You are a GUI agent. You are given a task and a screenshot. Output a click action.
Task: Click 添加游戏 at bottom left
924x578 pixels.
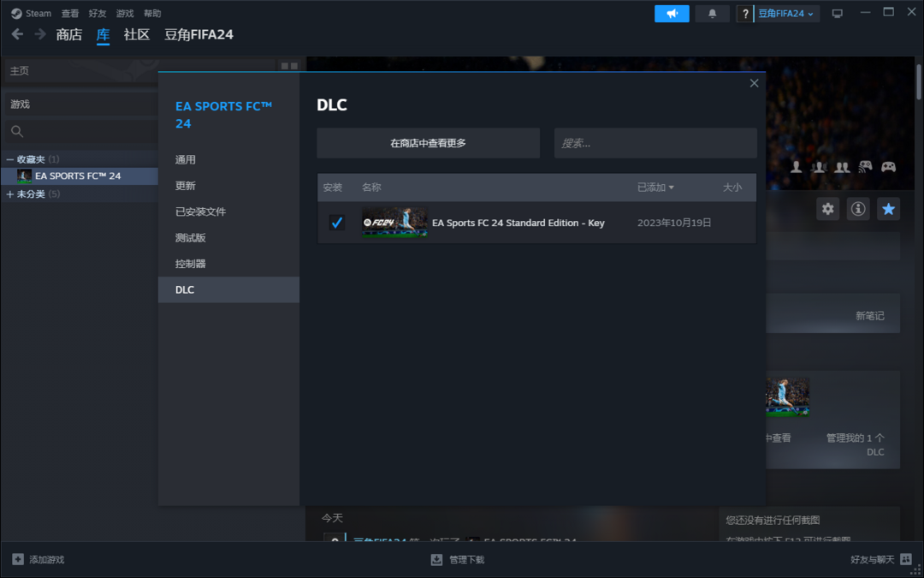38,559
